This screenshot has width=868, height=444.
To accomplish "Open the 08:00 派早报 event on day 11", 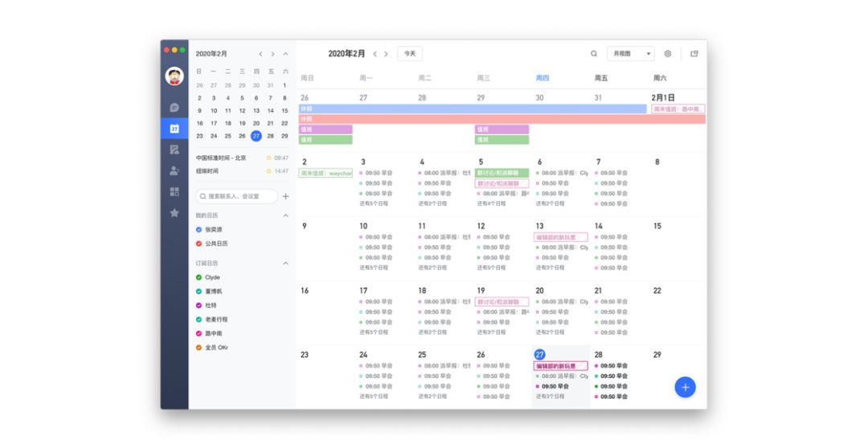I will coord(444,237).
